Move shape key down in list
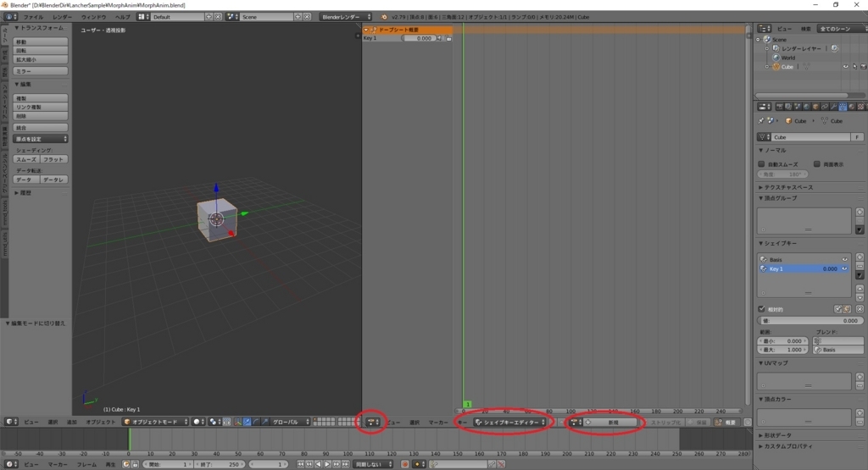868x470 pixels. click(860, 298)
